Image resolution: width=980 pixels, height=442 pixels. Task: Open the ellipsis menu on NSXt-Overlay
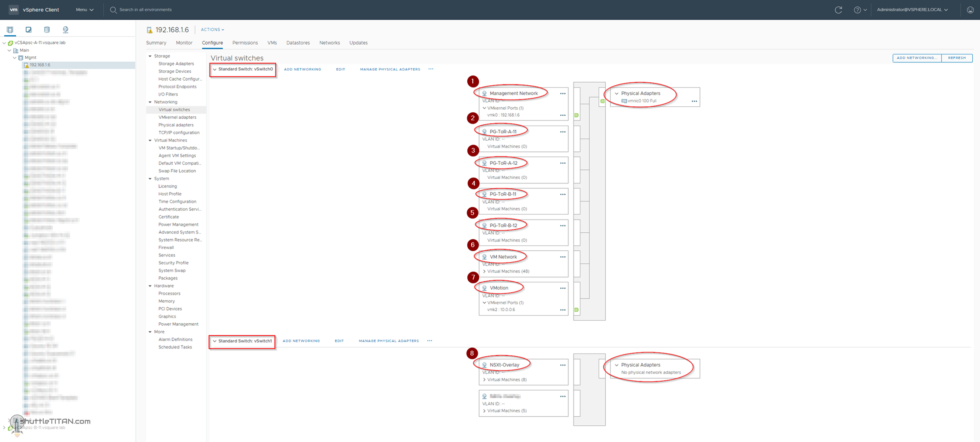click(562, 364)
